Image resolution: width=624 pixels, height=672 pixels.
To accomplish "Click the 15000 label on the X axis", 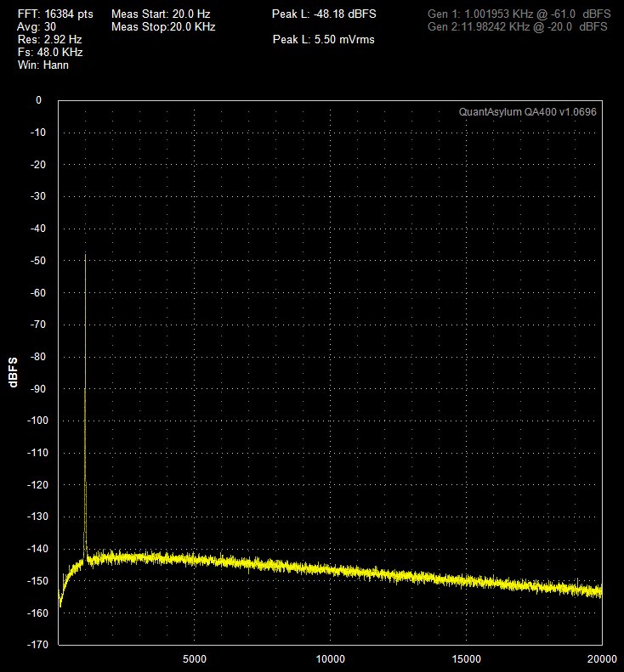I will [466, 659].
